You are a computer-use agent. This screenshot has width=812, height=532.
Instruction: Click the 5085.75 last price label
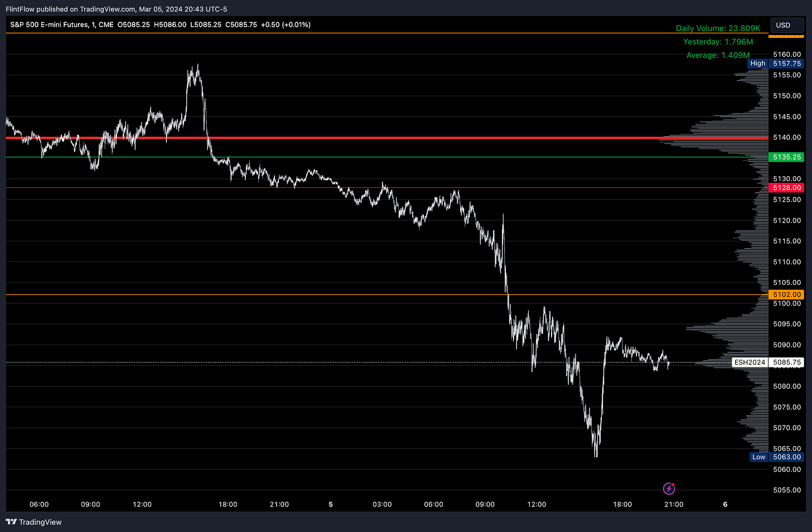tap(786, 362)
